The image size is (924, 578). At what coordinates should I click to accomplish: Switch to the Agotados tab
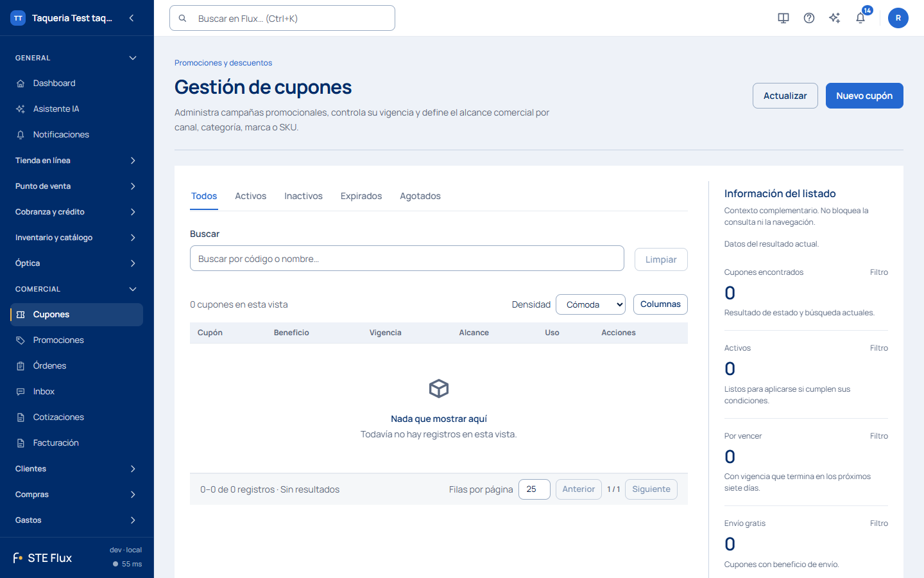pos(420,197)
